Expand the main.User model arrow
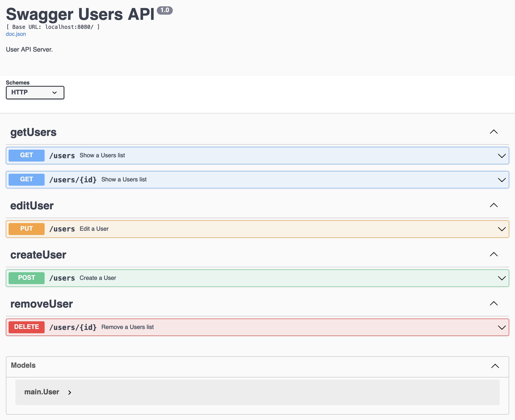This screenshot has height=420, width=515. [70, 393]
